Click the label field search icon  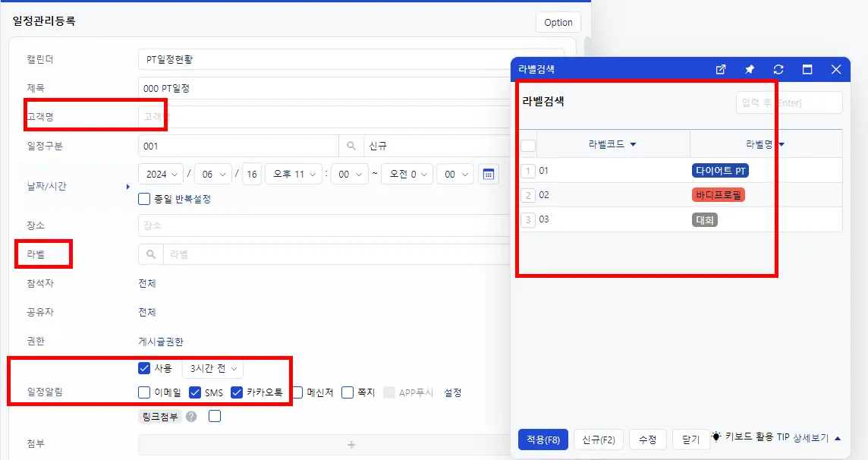point(150,254)
